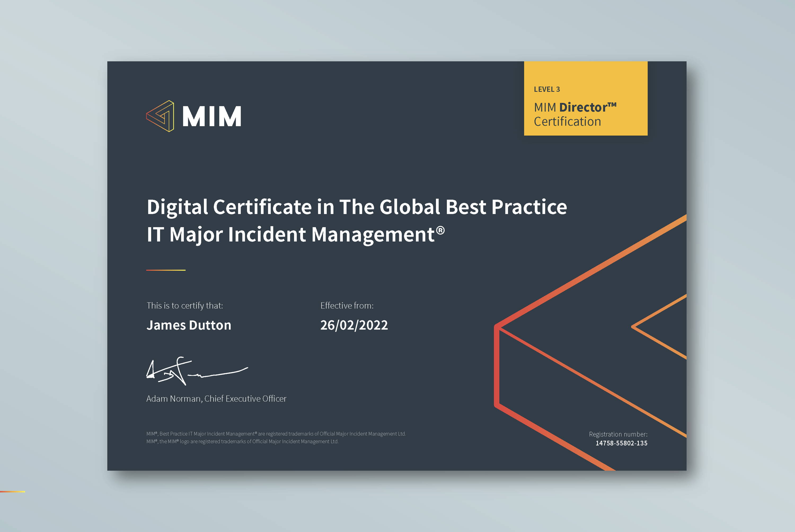Click the MIM triangle logo icon

click(160, 116)
